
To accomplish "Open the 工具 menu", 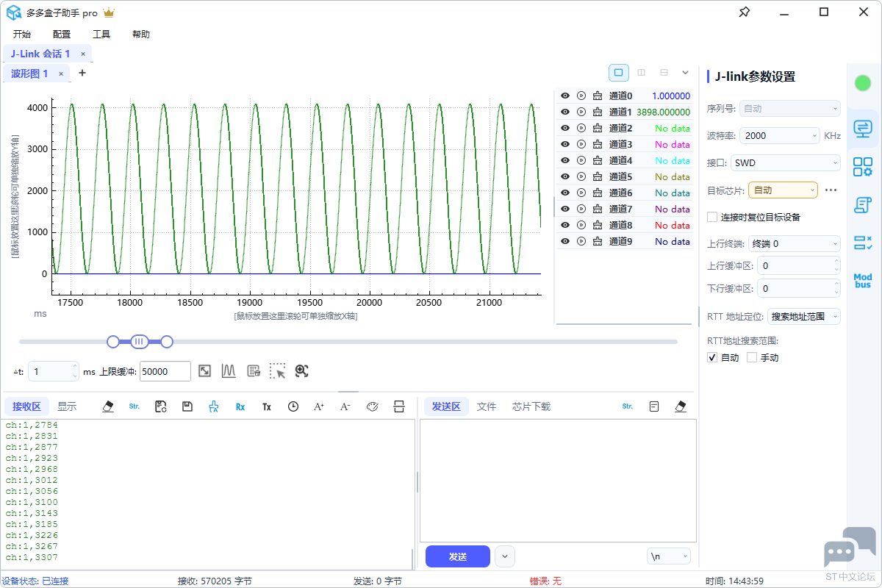I will pyautogui.click(x=101, y=34).
